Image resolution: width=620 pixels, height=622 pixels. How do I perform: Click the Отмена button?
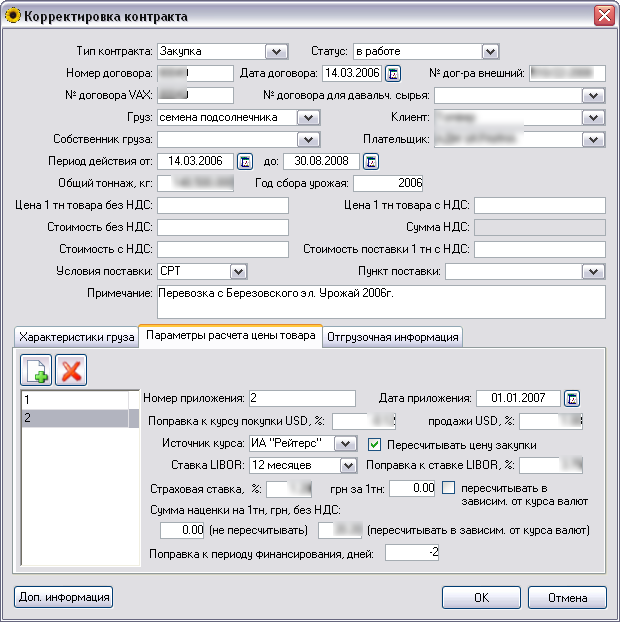point(567,597)
